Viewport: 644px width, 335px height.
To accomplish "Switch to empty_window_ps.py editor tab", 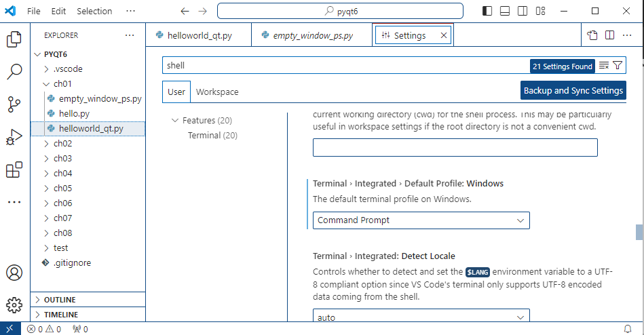I will pyautogui.click(x=312, y=35).
